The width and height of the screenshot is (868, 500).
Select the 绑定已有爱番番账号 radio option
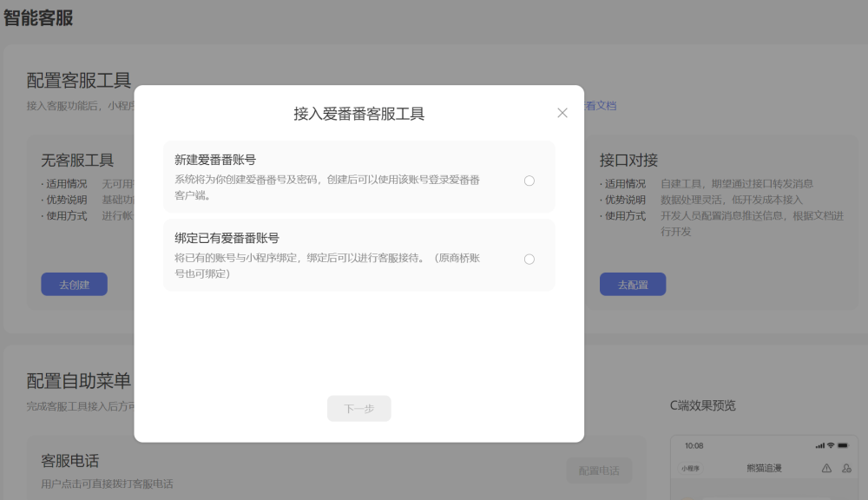click(529, 260)
